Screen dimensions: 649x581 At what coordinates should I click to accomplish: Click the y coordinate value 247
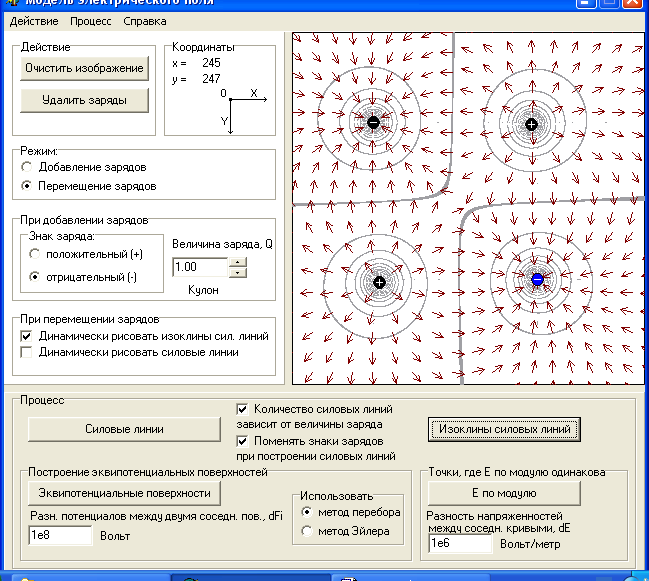pyautogui.click(x=211, y=79)
